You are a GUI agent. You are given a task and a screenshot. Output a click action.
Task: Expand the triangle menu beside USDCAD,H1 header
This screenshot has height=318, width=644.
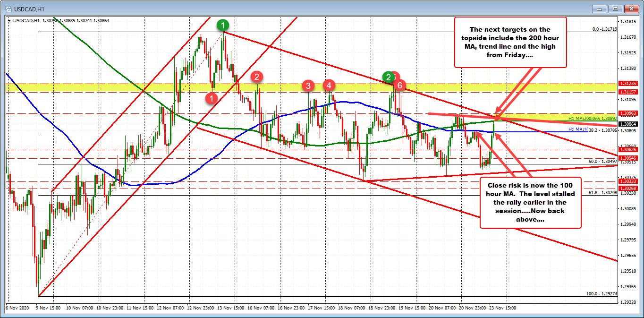(10, 20)
